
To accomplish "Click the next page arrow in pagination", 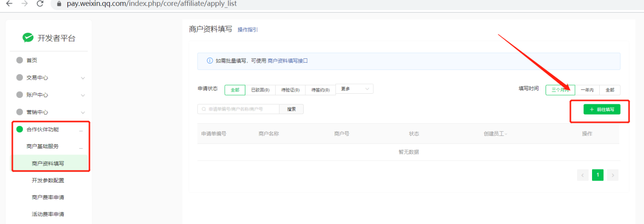I will [612, 175].
